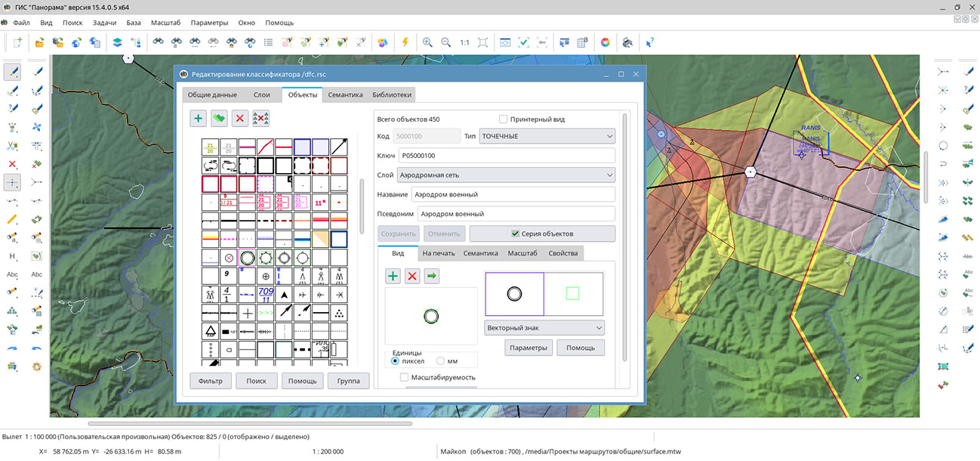This screenshot has height=461, width=980.
Task: Click the color wheel palette toolbar icon
Action: [605, 42]
